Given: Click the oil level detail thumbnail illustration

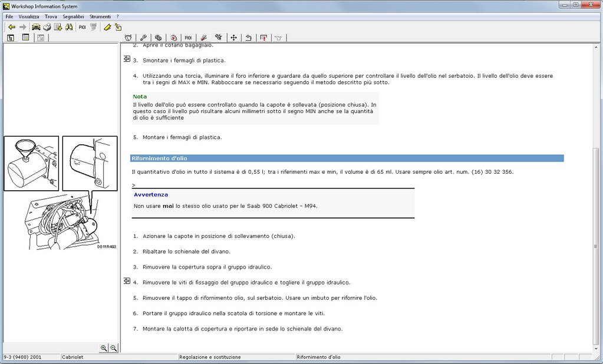Looking at the screenshot, I should (x=90, y=163).
